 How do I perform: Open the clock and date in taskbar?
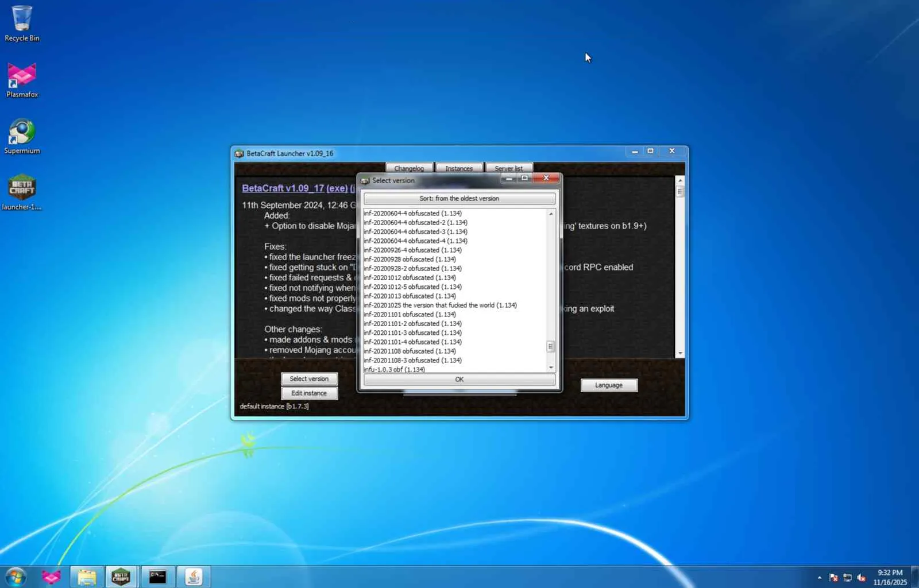pos(890,577)
